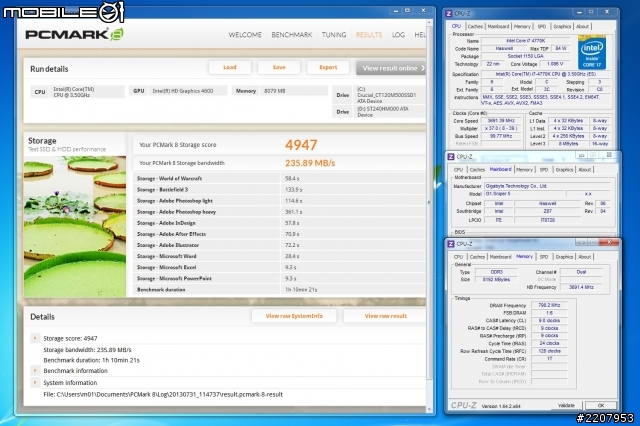Select the CPU tab in bottom CPU-Z window
Image resolution: width=640 pixels, height=426 pixels.
(x=458, y=257)
